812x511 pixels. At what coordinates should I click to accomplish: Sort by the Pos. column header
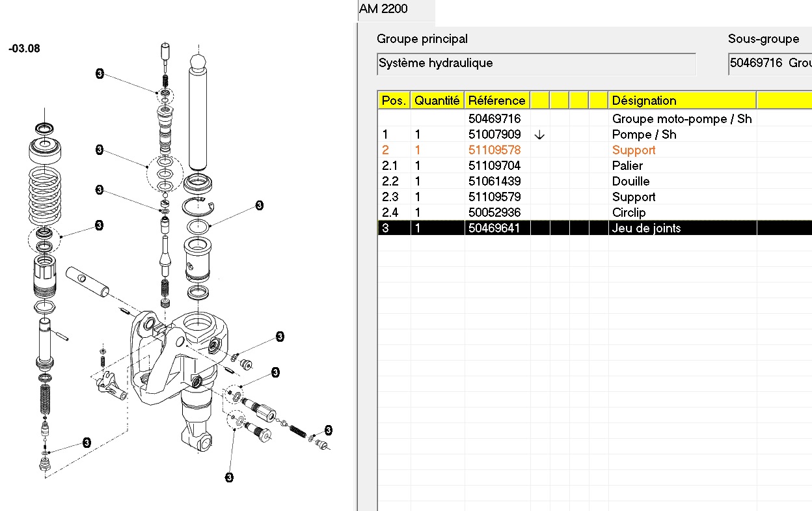394,100
